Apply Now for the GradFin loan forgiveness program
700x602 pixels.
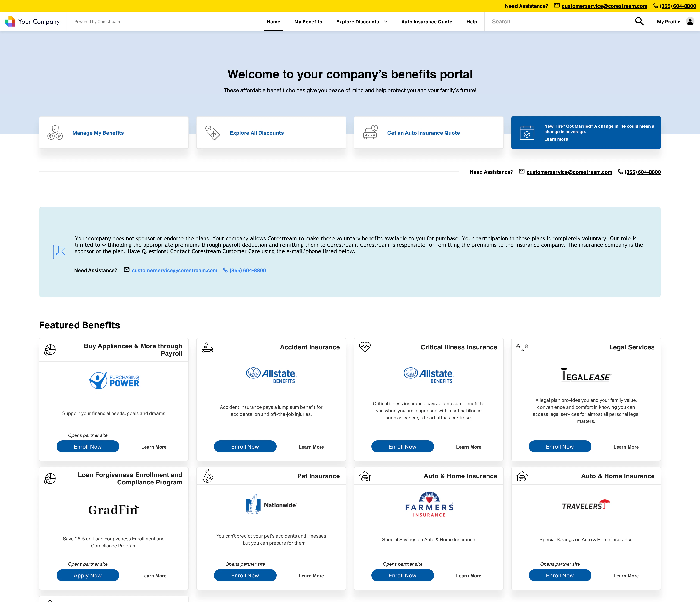pos(87,575)
